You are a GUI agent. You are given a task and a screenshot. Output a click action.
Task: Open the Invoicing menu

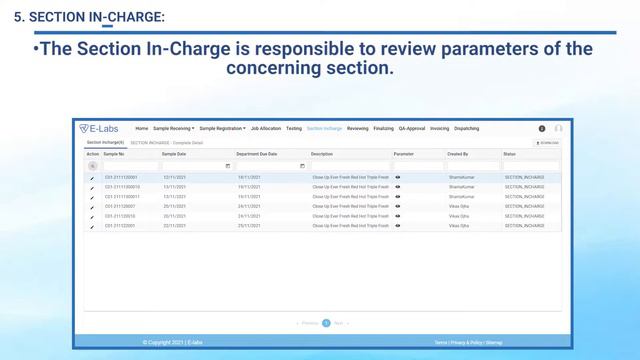click(440, 129)
